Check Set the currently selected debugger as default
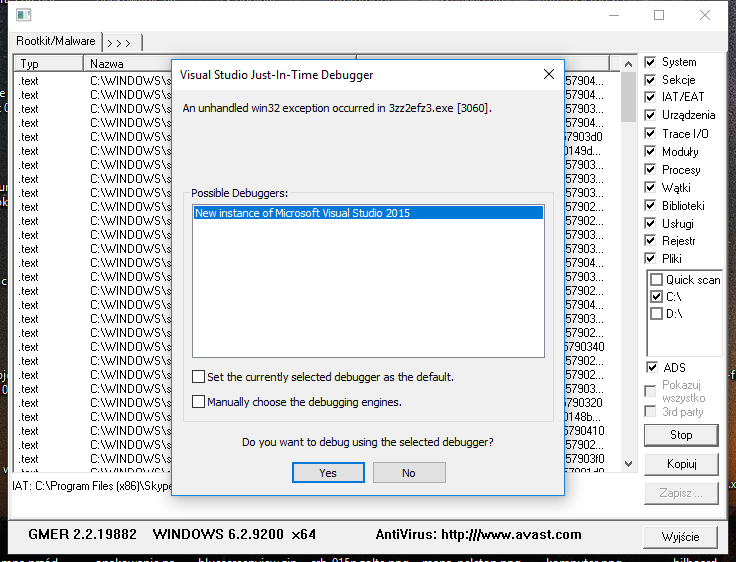 199,377
